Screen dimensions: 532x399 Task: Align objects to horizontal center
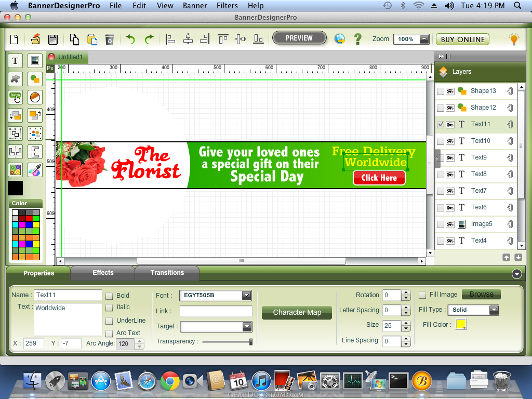(x=188, y=39)
